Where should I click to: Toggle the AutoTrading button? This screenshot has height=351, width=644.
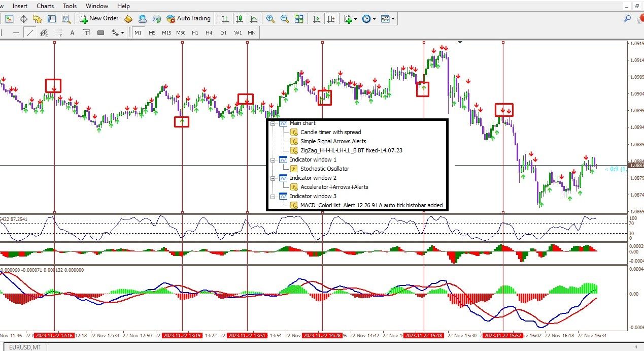point(188,18)
